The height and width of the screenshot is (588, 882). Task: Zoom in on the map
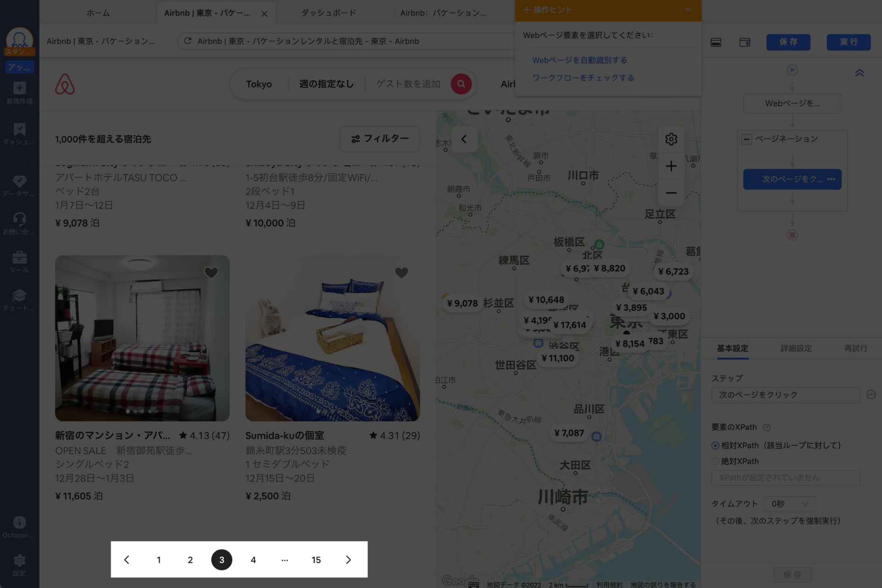(x=671, y=166)
